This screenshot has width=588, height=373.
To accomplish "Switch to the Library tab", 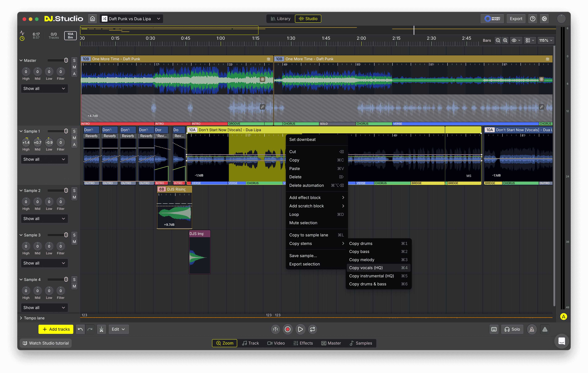I will click(280, 19).
